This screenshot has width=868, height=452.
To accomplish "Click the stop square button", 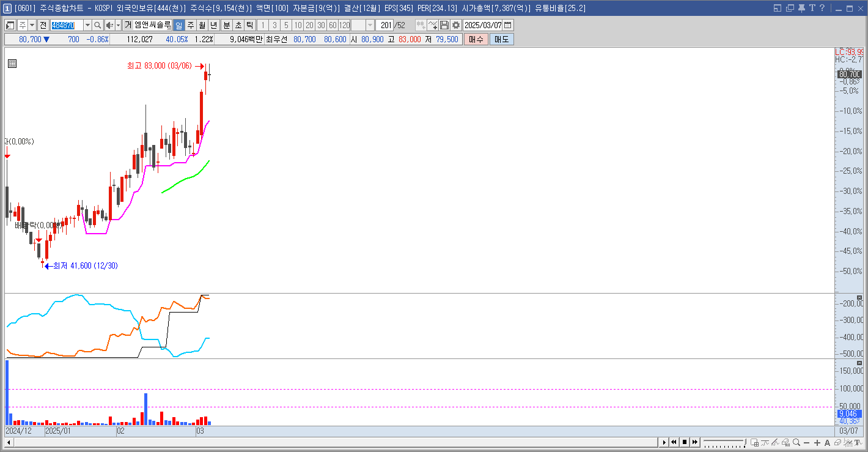I will click(685, 442).
